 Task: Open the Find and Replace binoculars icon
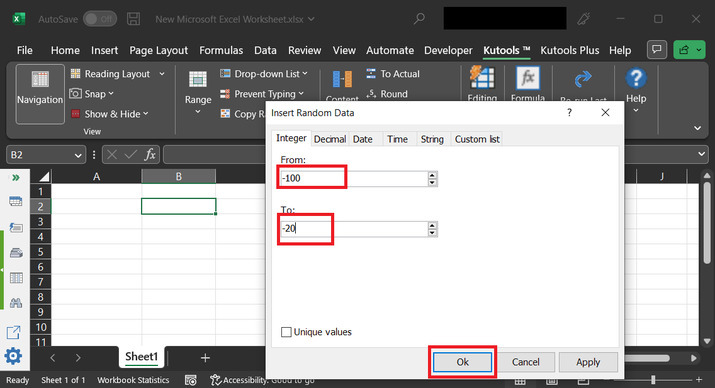tap(16, 303)
